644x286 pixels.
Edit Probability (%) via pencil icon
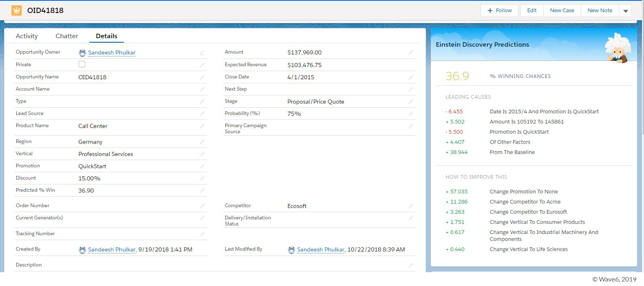pos(411,114)
